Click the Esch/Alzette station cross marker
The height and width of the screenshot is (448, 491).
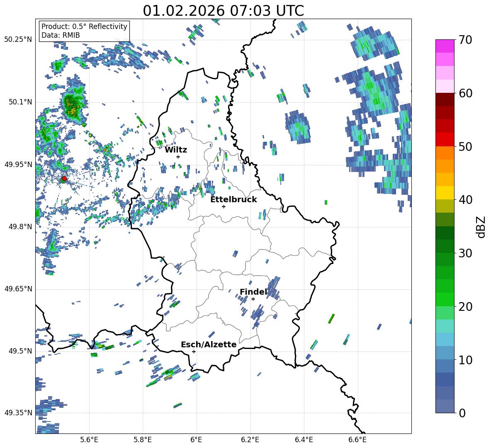[x=194, y=351]
